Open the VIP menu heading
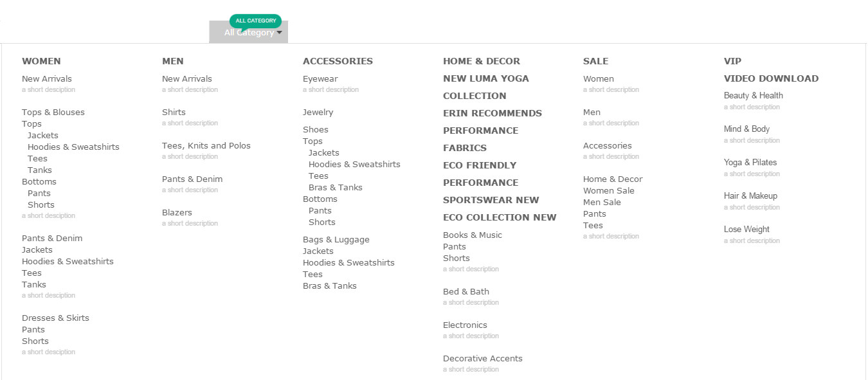The width and height of the screenshot is (868, 380). (732, 61)
